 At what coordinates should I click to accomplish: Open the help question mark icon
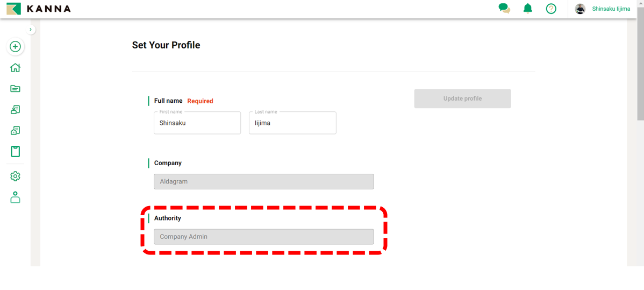[551, 9]
